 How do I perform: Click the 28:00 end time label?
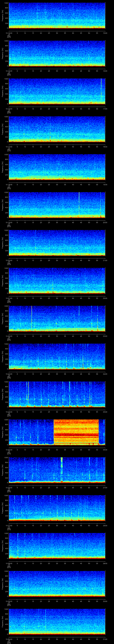[105, 525]
